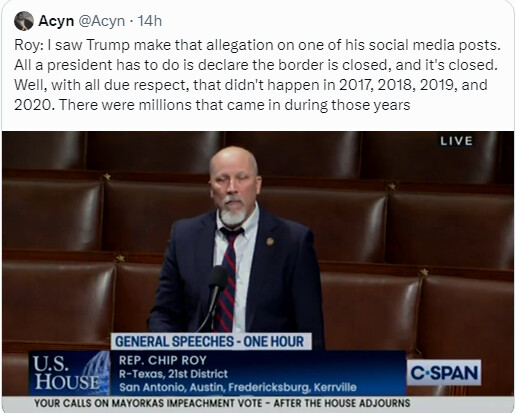Click the bold Acyn display name
Image resolution: width=516 pixels, height=413 pixels.
(56, 21)
